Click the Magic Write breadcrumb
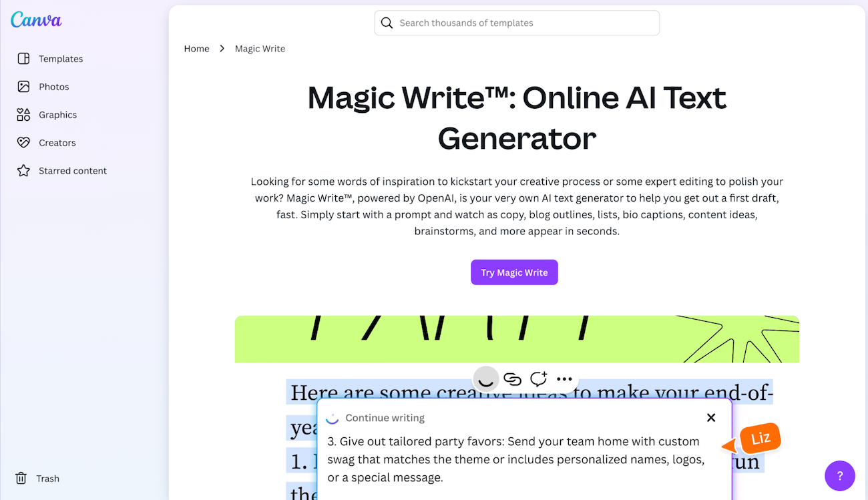 pos(260,49)
